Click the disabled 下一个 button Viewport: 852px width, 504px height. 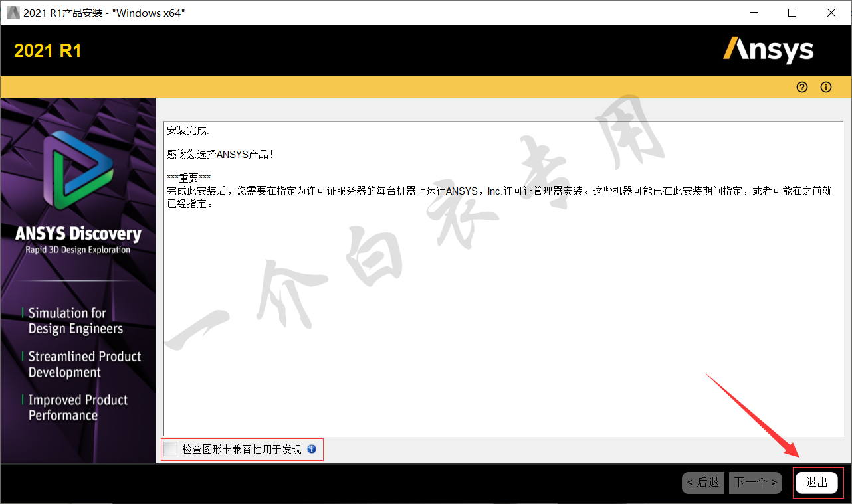point(755,483)
